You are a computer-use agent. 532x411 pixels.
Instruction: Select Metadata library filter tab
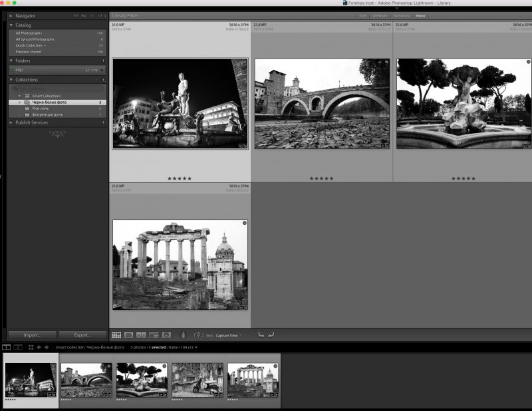click(x=402, y=16)
